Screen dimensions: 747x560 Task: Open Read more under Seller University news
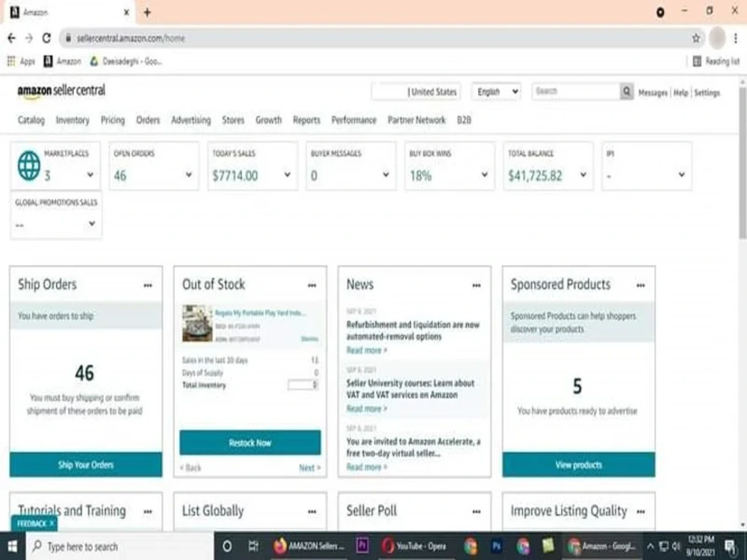tap(366, 409)
